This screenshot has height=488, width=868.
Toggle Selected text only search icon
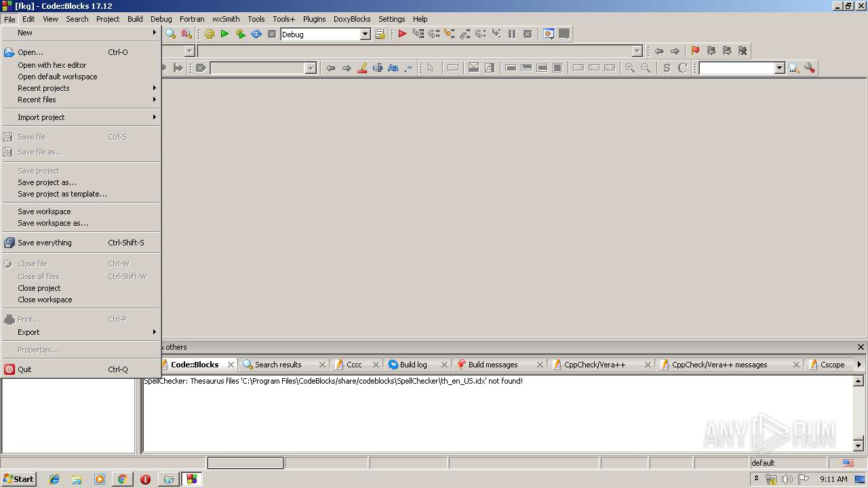(x=378, y=68)
